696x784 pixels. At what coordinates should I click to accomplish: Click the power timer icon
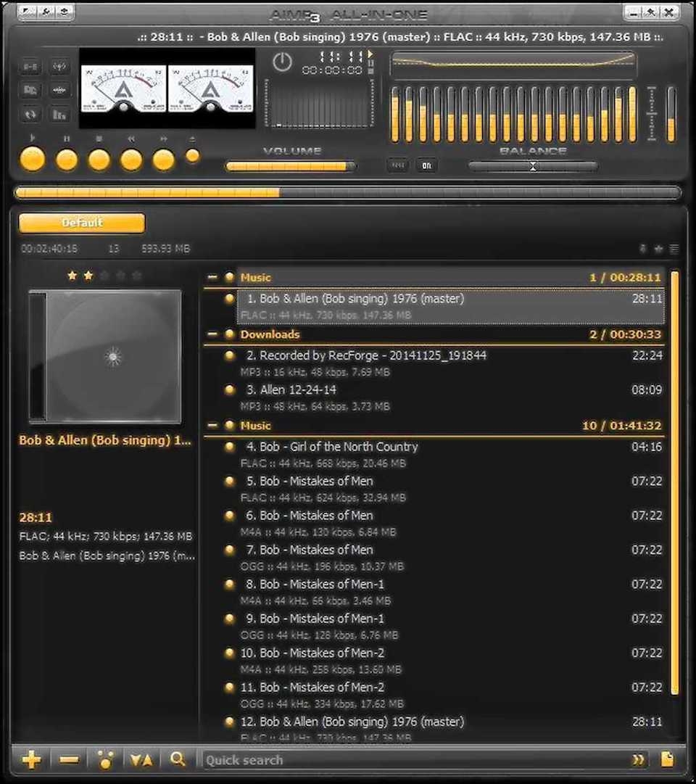click(282, 62)
